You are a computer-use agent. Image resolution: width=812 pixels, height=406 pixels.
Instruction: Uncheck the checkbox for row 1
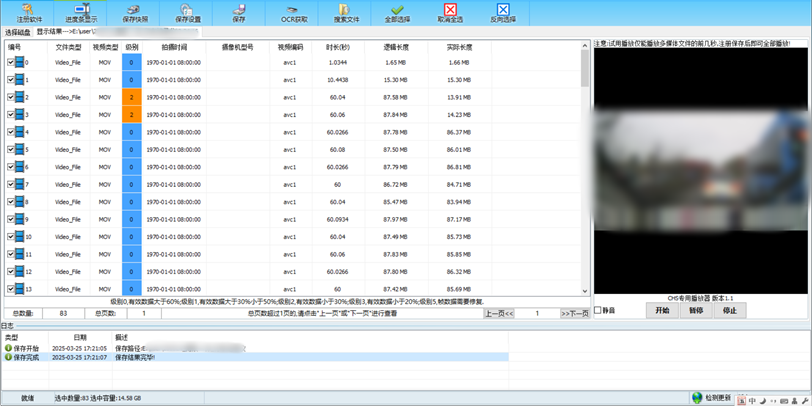[11, 80]
